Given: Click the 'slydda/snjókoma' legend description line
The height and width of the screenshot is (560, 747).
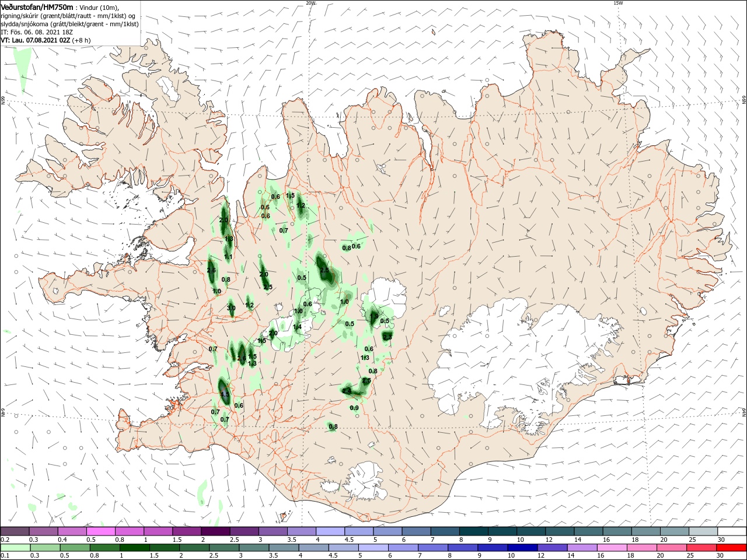Looking at the screenshot, I should (69, 23).
